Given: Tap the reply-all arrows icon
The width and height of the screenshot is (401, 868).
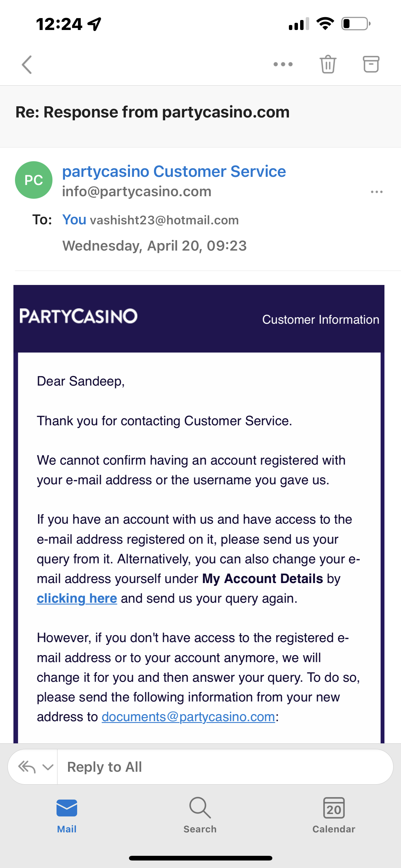Looking at the screenshot, I should click(27, 767).
